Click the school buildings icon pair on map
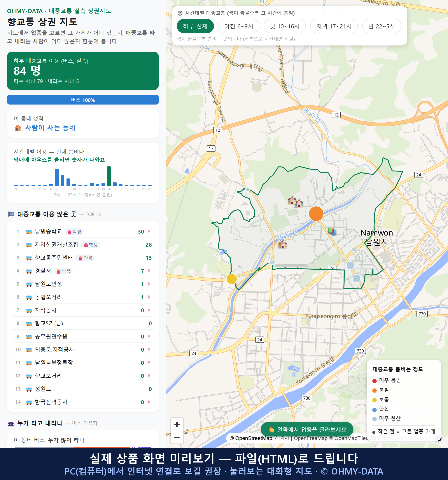This screenshot has width=448, height=480. coord(296,202)
